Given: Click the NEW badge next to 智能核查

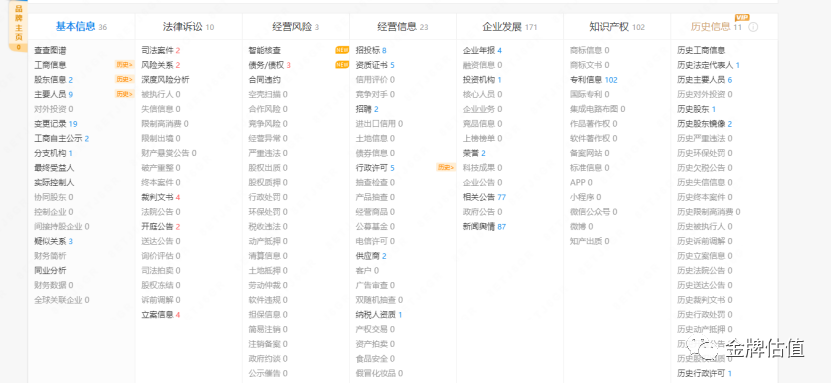Looking at the screenshot, I should pos(342,50).
